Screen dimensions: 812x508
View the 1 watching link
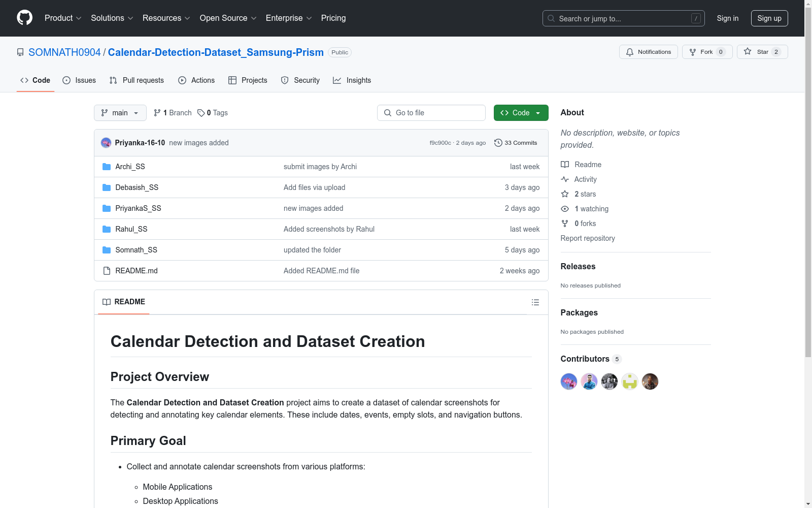(585, 209)
